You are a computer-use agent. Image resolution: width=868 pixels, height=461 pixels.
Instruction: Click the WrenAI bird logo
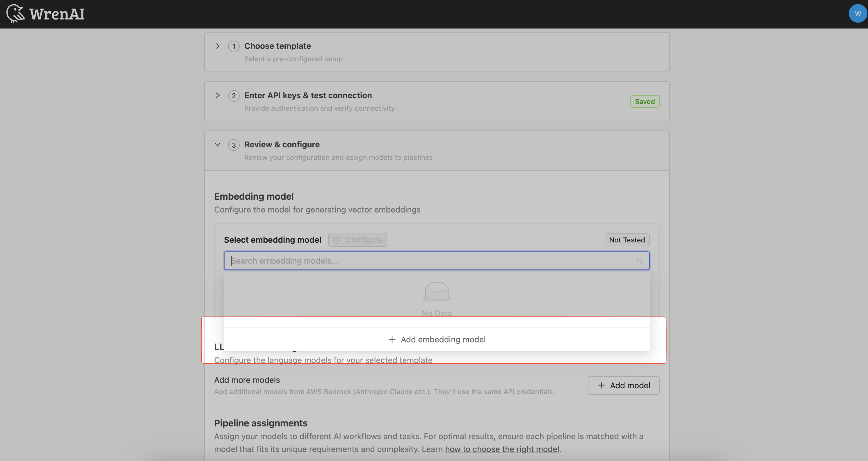click(16, 13)
